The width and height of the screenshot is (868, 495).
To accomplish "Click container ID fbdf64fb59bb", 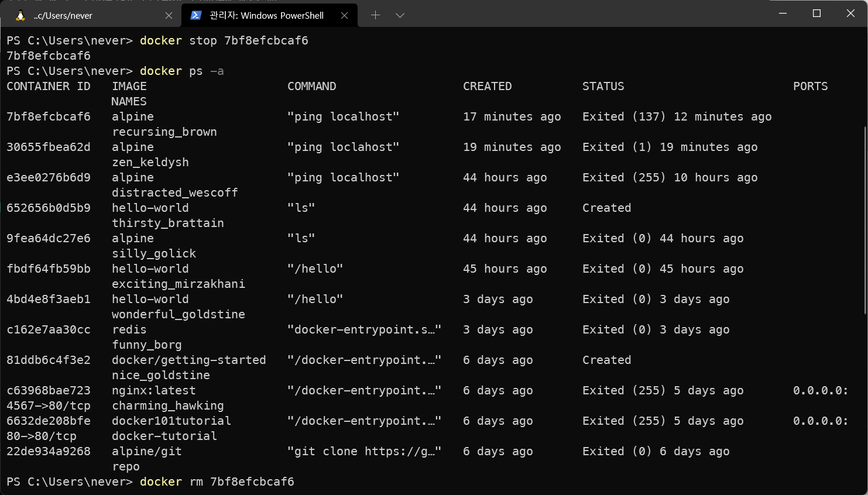I will [49, 269].
